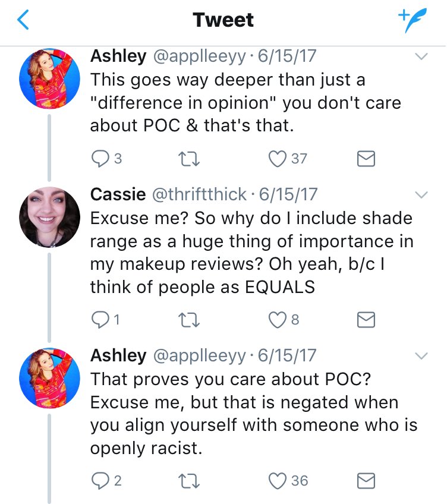Screen dimensions: 447x504
Task: Open options chevron on Cassie's tweet
Action: coord(421,195)
